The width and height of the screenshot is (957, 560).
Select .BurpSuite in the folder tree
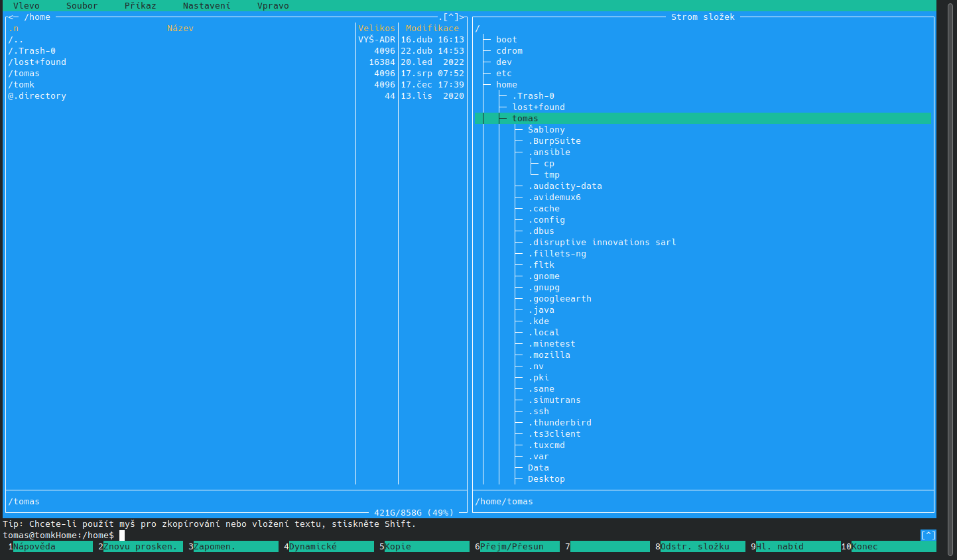pyautogui.click(x=554, y=141)
